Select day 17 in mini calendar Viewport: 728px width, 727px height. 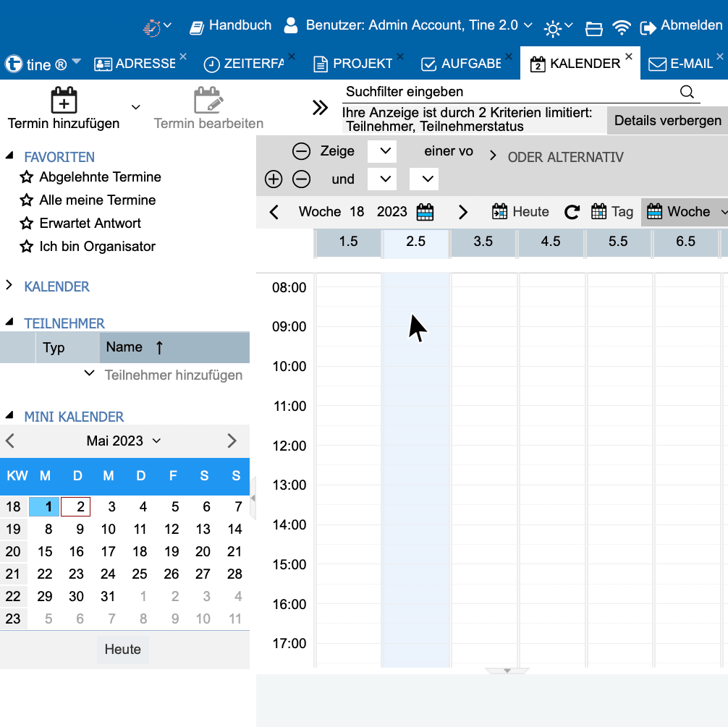click(108, 551)
